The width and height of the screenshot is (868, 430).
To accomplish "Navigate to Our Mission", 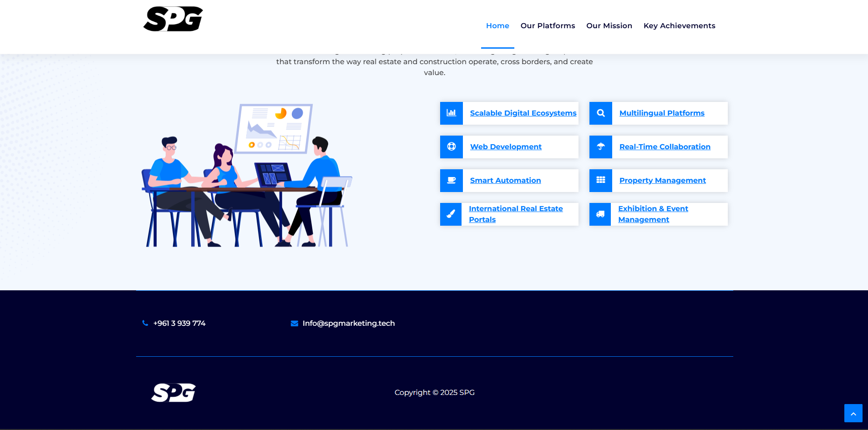I will (609, 25).
